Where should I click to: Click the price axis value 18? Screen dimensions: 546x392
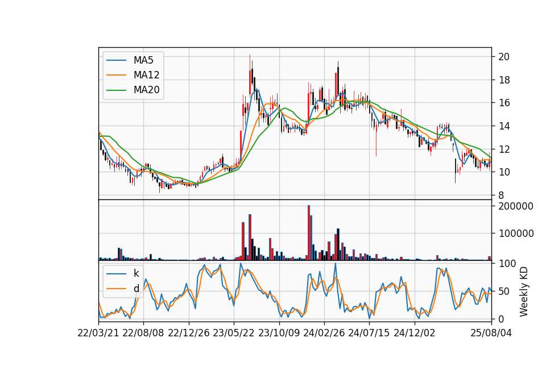[x=504, y=80]
